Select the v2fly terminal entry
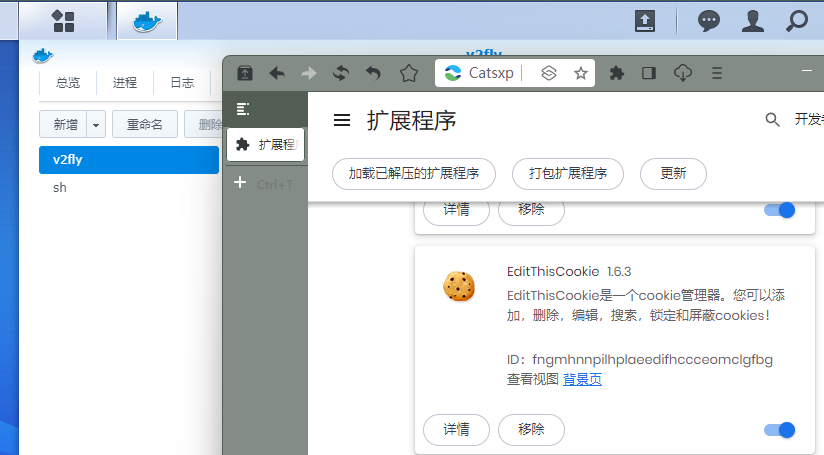 tap(129, 160)
